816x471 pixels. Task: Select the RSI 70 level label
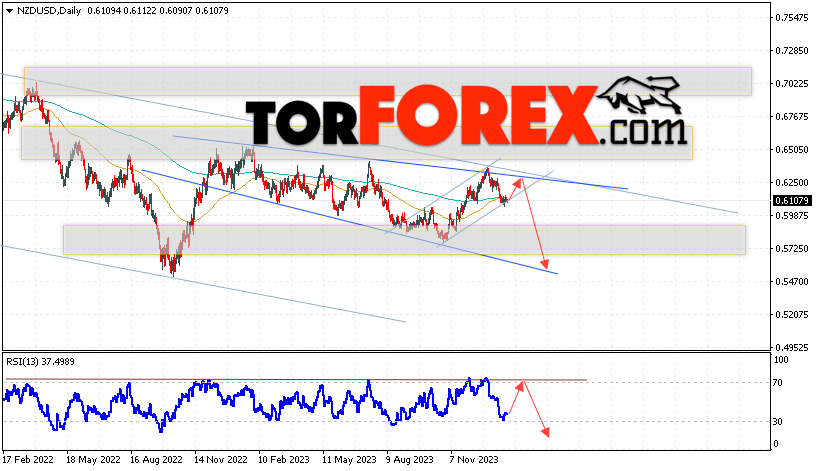pyautogui.click(x=777, y=383)
